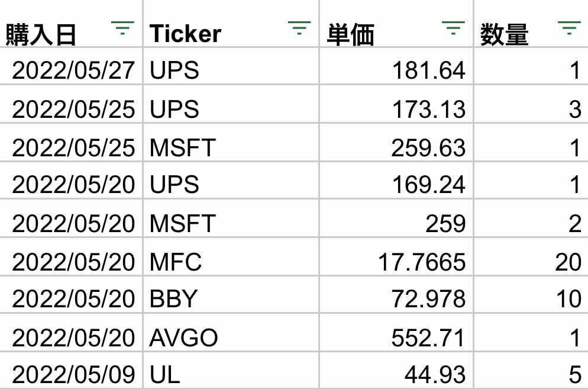Open the 単価 column filter icon
The height and width of the screenshot is (389, 588).
click(x=453, y=28)
